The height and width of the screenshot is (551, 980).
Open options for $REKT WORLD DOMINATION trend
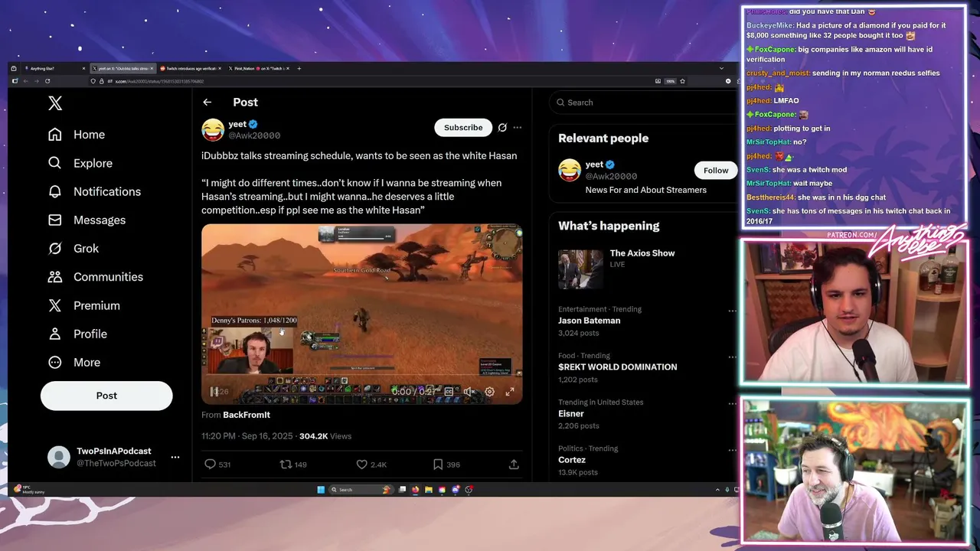coord(731,357)
